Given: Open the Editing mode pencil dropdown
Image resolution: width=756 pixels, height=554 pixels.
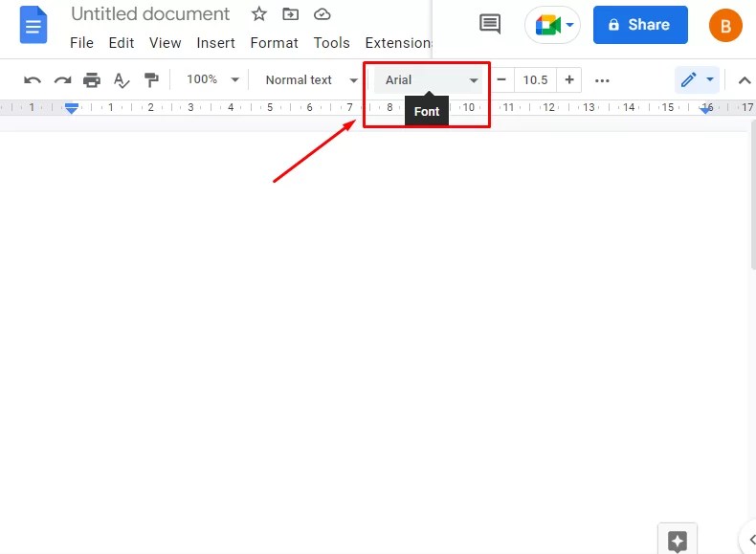Looking at the screenshot, I should pos(698,80).
